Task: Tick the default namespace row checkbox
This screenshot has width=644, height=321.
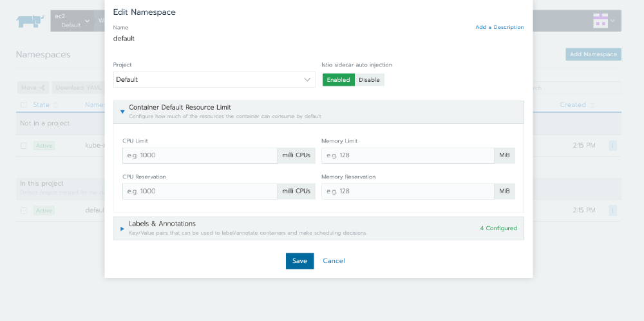Action: 24,211
